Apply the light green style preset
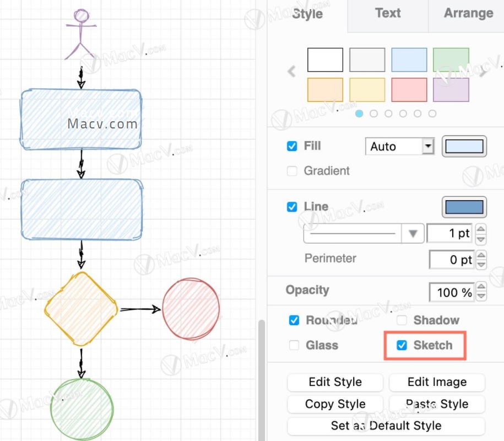The image size is (504, 441). point(451,60)
